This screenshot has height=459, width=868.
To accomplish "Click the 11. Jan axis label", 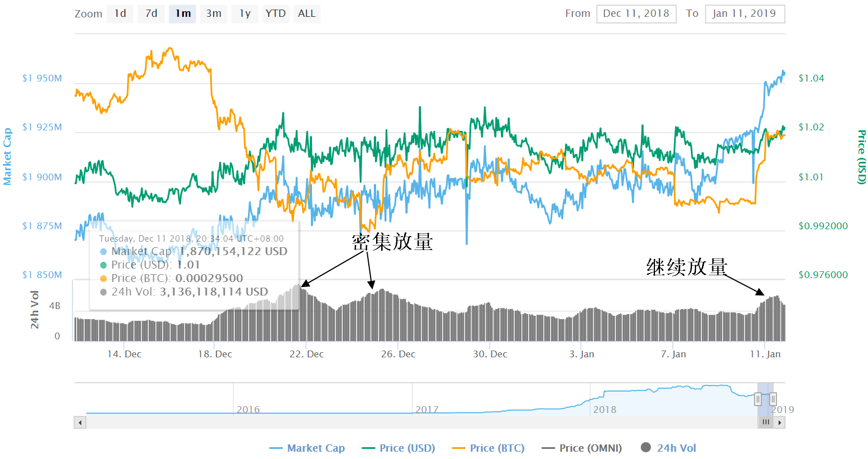I will click(x=765, y=354).
